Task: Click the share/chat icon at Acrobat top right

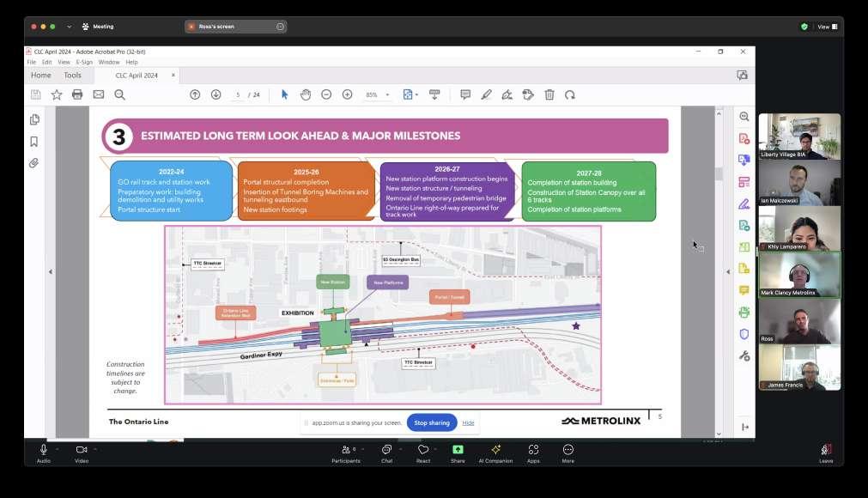Action: (743, 76)
